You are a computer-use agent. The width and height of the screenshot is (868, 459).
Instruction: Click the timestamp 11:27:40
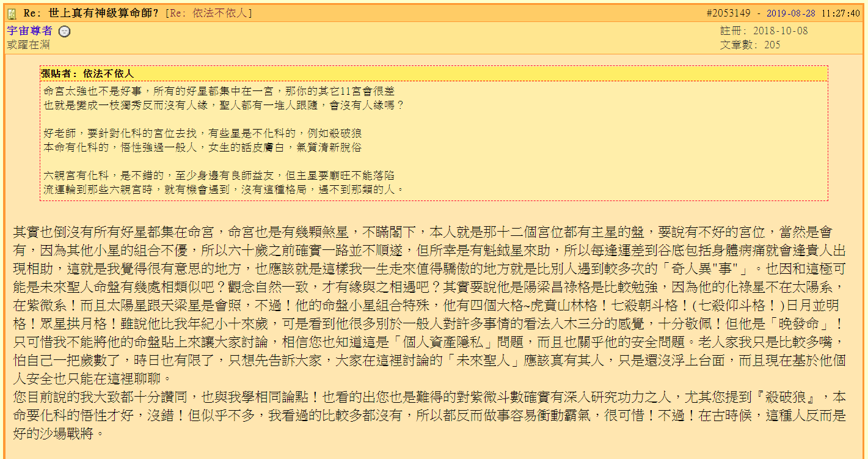tap(839, 12)
